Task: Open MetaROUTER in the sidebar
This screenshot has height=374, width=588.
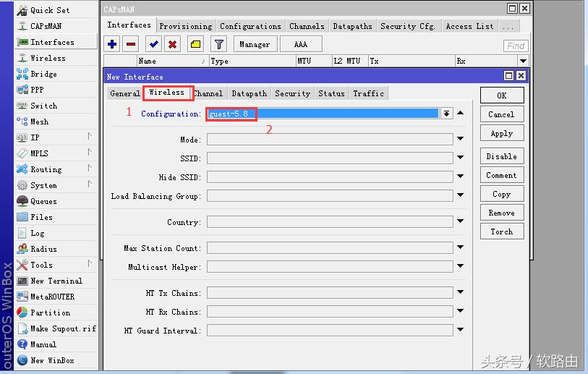Action: click(x=56, y=297)
